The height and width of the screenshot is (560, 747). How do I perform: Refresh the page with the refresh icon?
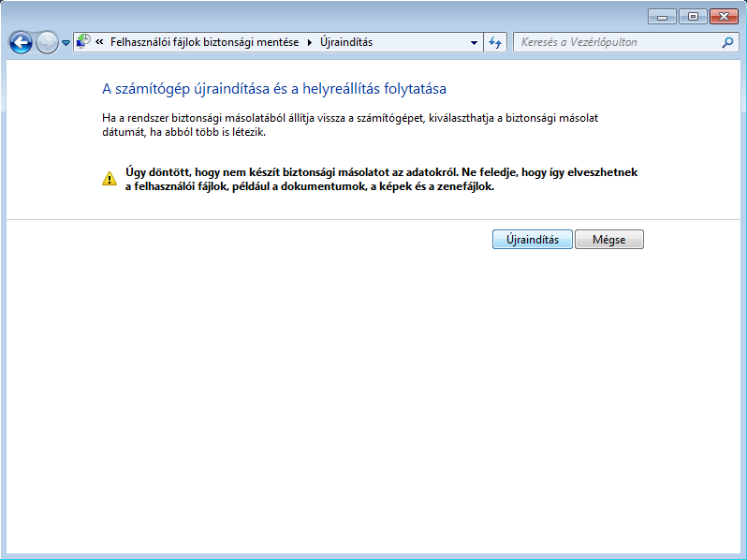pos(495,42)
